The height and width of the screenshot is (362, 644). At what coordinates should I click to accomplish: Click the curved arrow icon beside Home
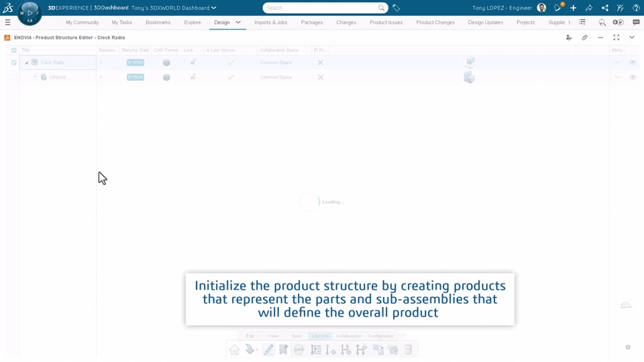[250, 349]
